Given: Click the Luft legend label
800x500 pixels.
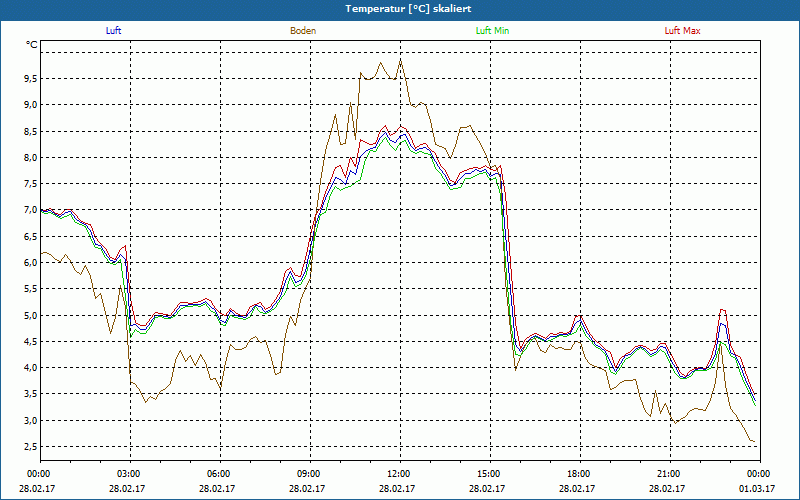Looking at the screenshot, I should point(114,31).
